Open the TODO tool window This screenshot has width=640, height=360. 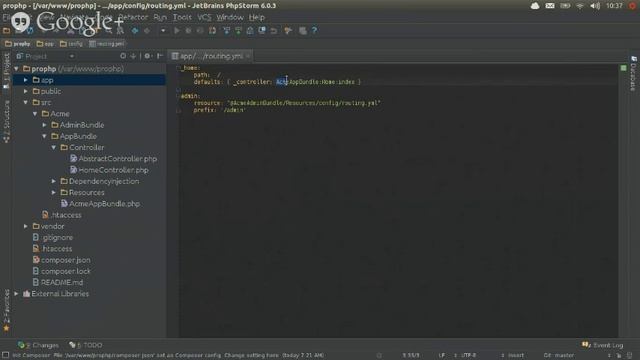point(86,345)
